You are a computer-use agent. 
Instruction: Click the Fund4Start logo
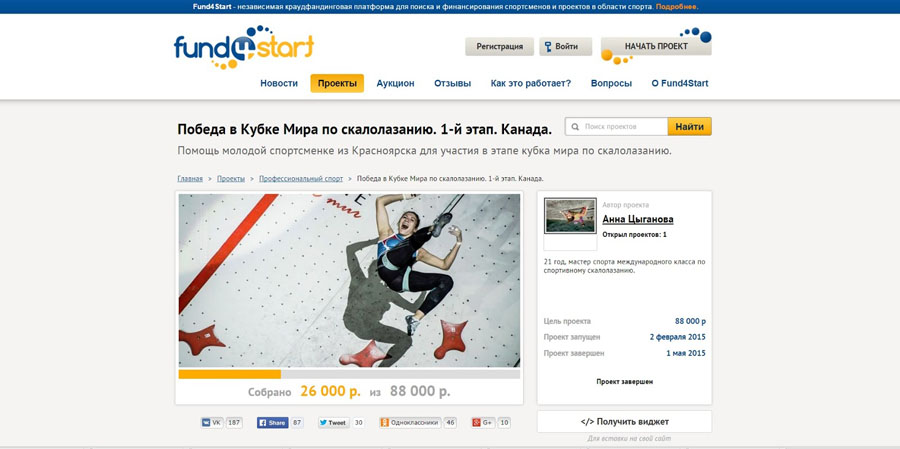pyautogui.click(x=244, y=48)
